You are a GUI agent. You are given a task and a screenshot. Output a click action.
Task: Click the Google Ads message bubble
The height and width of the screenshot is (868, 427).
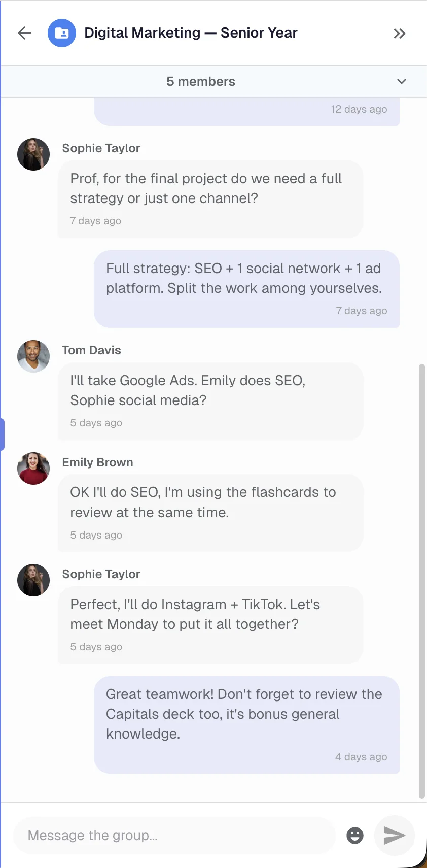click(210, 401)
